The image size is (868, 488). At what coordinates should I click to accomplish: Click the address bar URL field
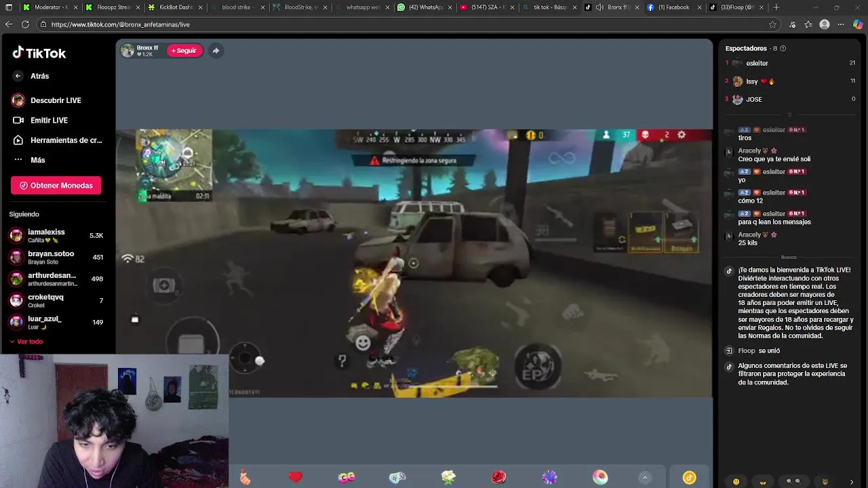407,24
